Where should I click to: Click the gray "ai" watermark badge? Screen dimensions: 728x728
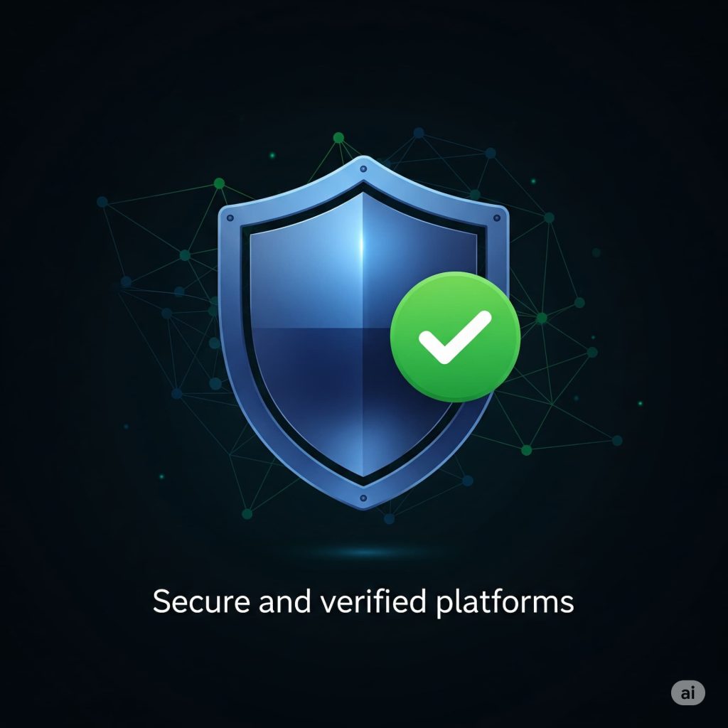click(687, 692)
